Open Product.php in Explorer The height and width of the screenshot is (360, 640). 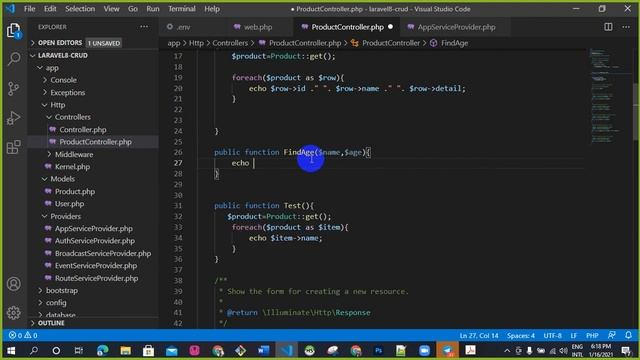point(93,191)
